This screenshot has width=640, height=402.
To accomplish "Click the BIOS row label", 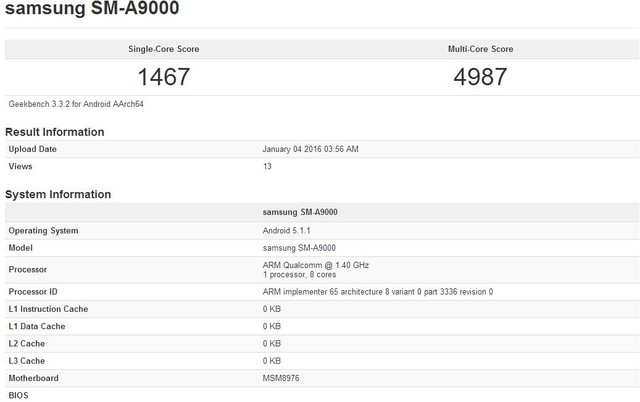I will 19,395.
